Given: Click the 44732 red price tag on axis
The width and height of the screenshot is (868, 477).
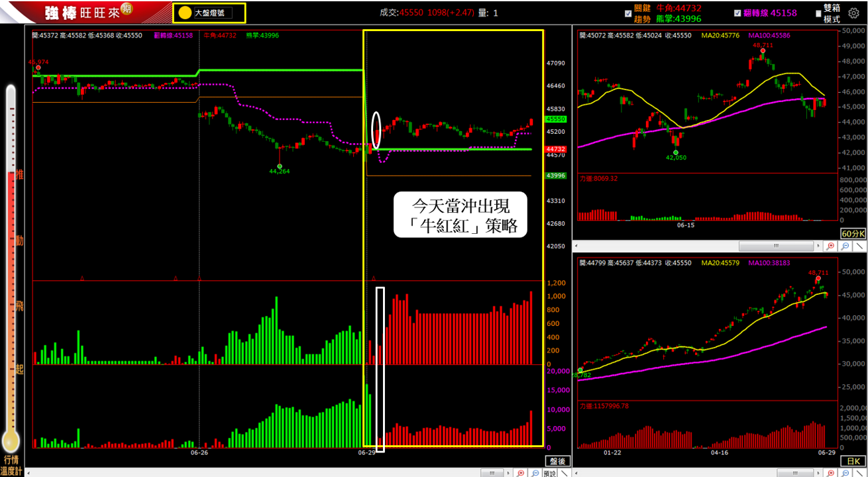Looking at the screenshot, I should [555, 150].
